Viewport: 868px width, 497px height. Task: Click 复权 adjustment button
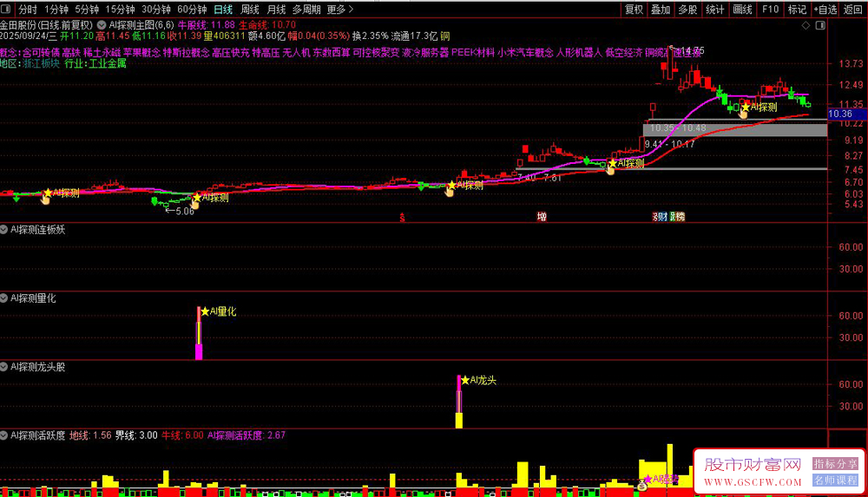[634, 10]
